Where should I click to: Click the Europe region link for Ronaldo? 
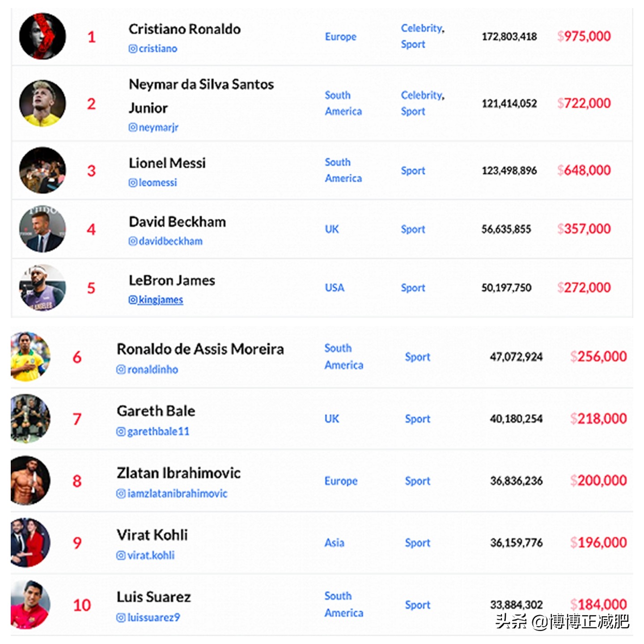tap(340, 37)
